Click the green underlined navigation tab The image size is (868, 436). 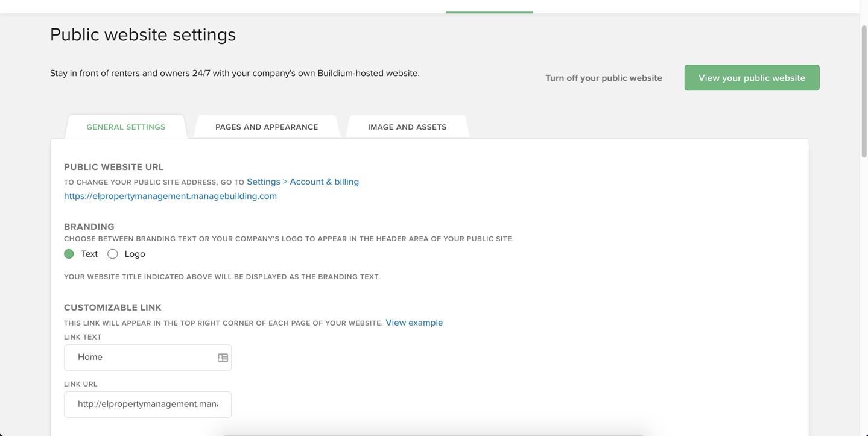tap(489, 9)
